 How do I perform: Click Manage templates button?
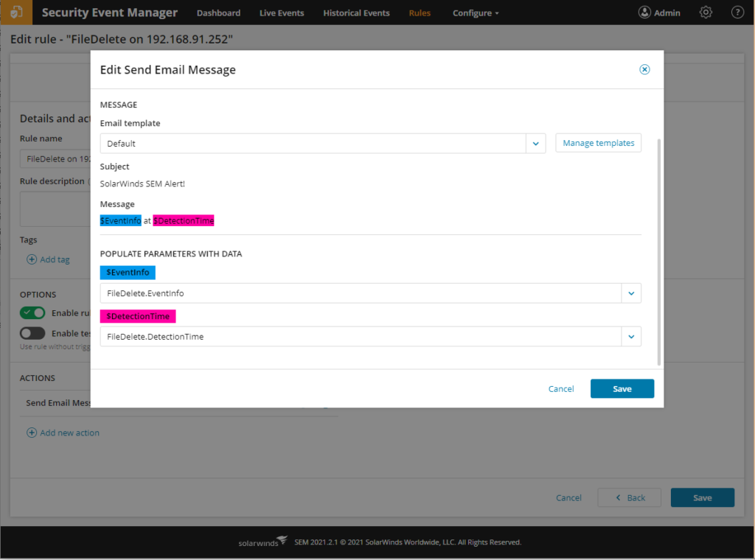pos(599,143)
